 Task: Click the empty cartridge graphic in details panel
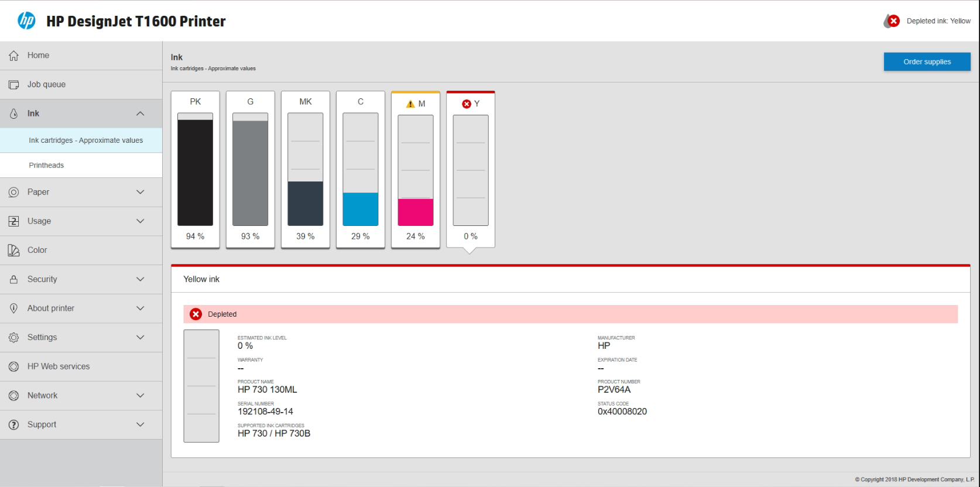201,386
